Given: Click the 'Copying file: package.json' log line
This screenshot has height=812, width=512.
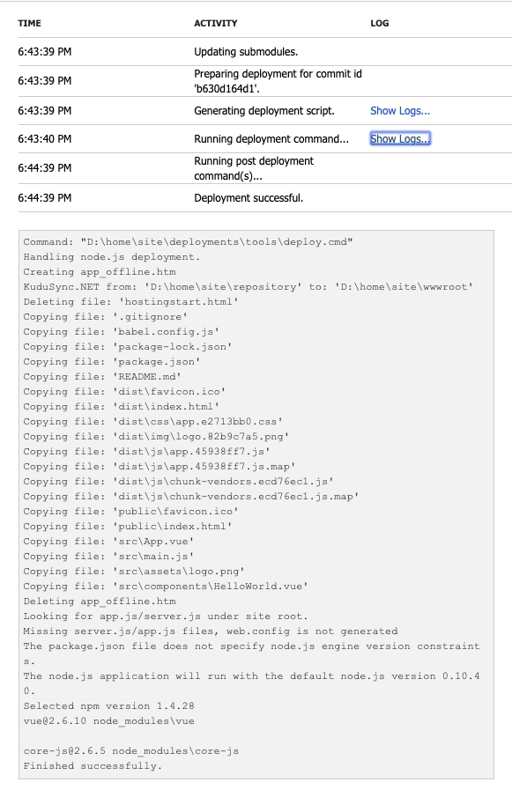Looking at the screenshot, I should tap(112, 361).
